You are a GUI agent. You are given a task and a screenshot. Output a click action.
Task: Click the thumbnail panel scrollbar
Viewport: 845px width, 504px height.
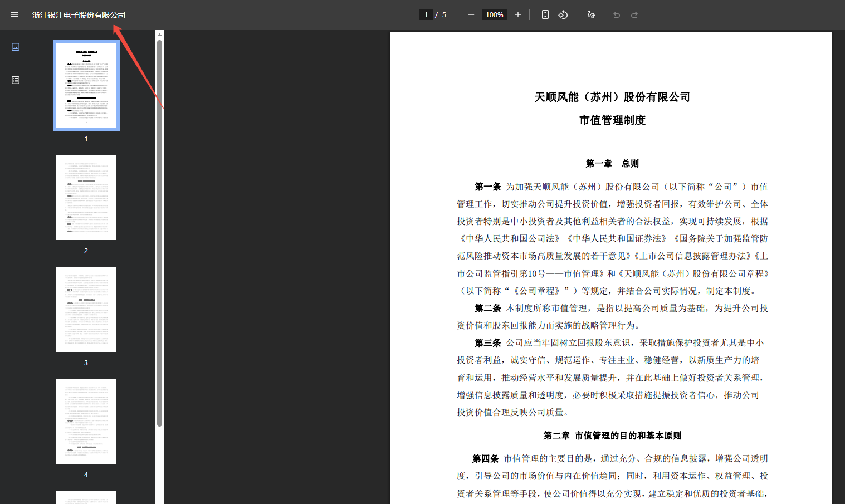pyautogui.click(x=160, y=234)
